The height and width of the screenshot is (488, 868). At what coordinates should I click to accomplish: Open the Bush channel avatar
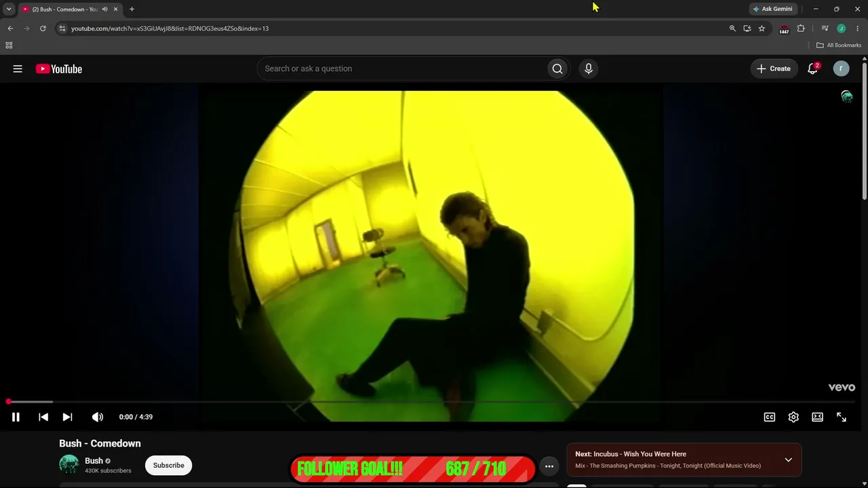[69, 465]
